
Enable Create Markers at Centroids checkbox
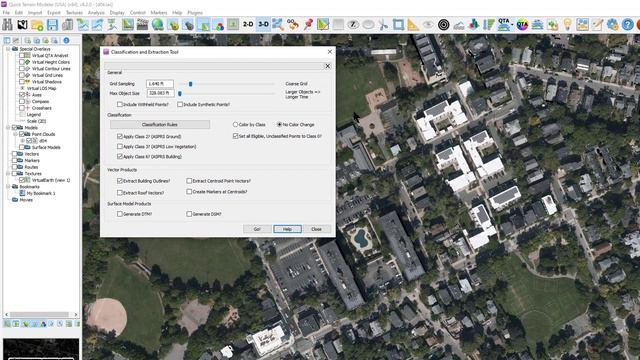(189, 191)
